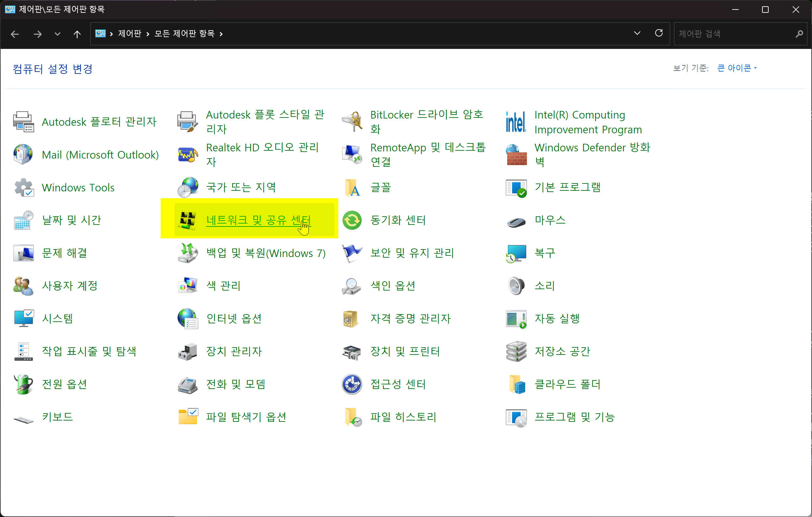Select 모든 제어판 항목 in the breadcrumb

pyautogui.click(x=185, y=34)
